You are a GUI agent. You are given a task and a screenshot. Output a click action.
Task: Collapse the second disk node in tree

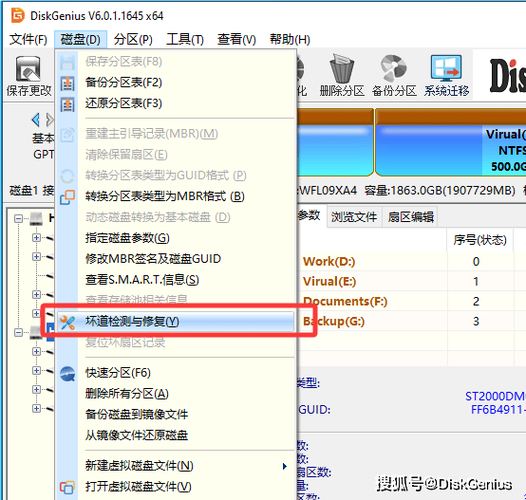tap(18, 333)
